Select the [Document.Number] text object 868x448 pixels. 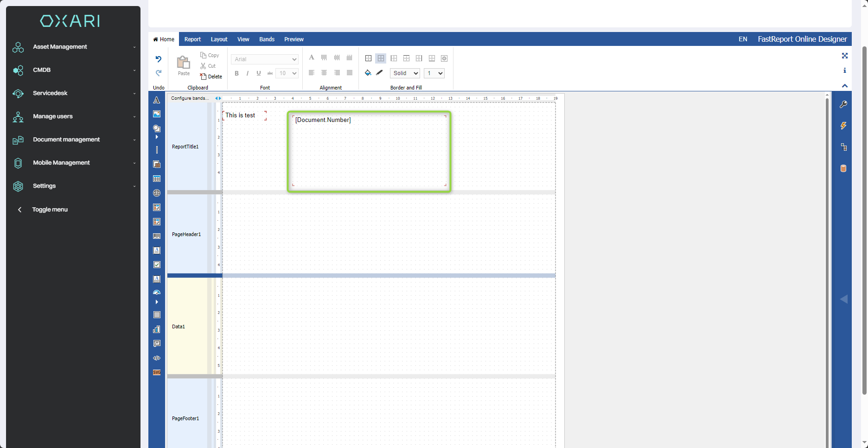[369, 151]
